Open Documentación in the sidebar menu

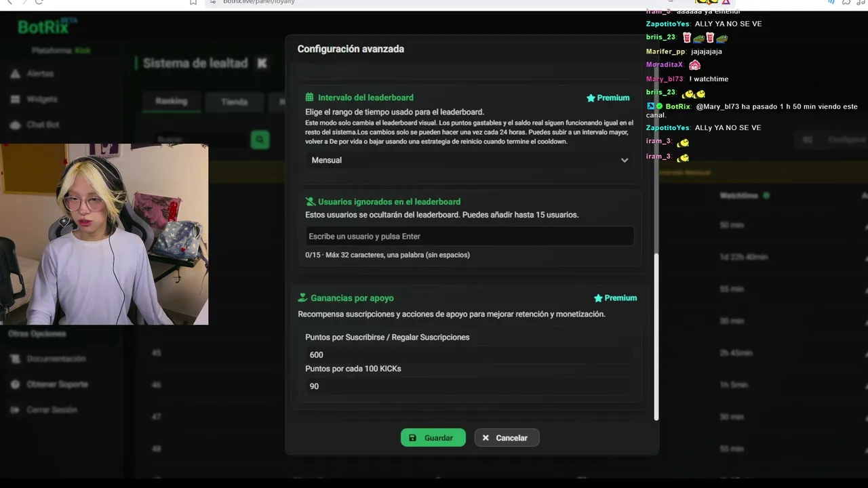click(56, 359)
